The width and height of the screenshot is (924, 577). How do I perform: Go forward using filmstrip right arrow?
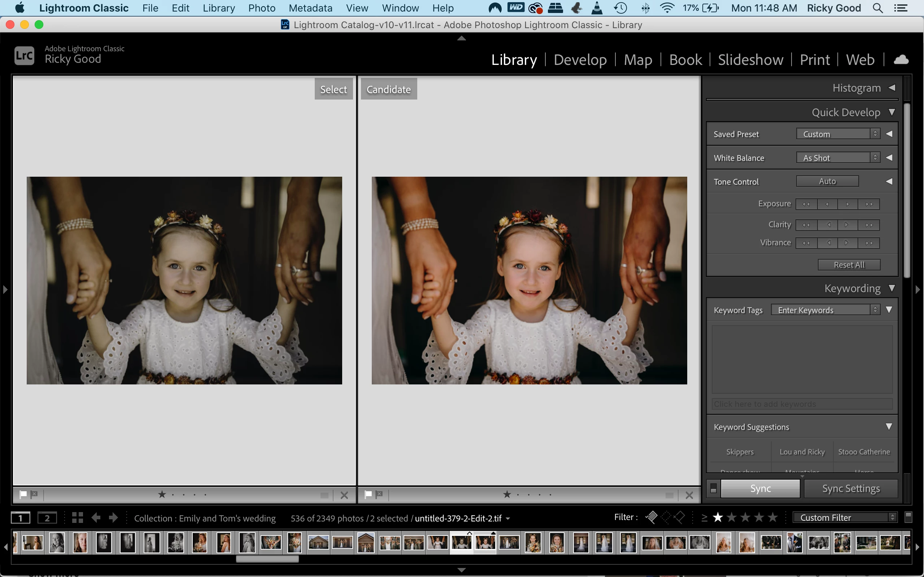click(x=113, y=518)
